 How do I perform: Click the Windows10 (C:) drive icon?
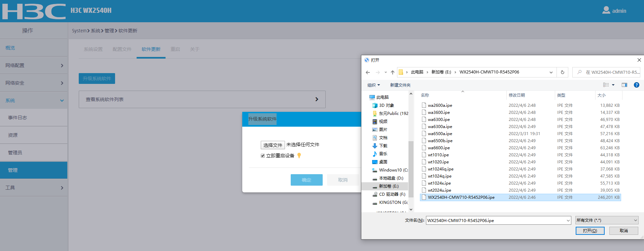coord(375,170)
